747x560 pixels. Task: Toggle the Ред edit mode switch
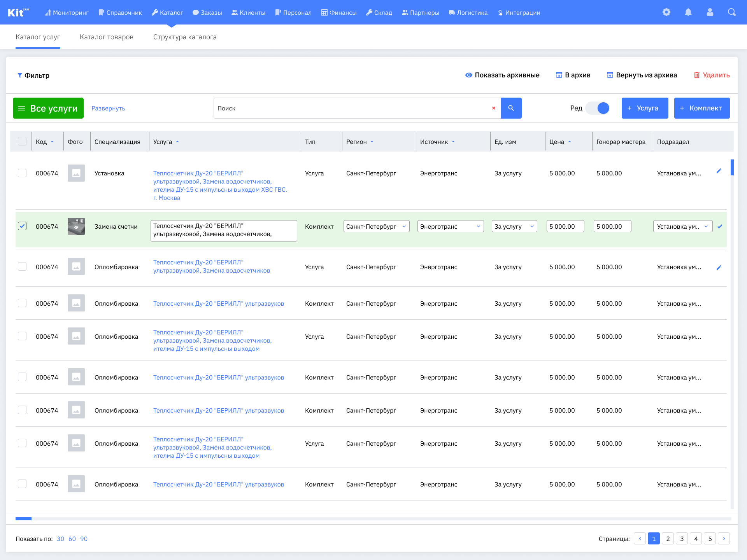598,108
